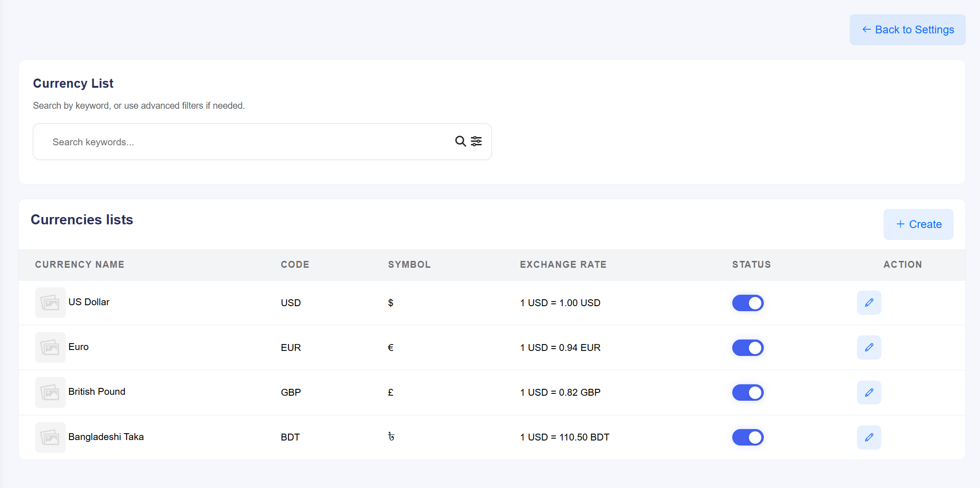Turn off the Bangladeshi Taka status
The image size is (980, 488).
[748, 437]
